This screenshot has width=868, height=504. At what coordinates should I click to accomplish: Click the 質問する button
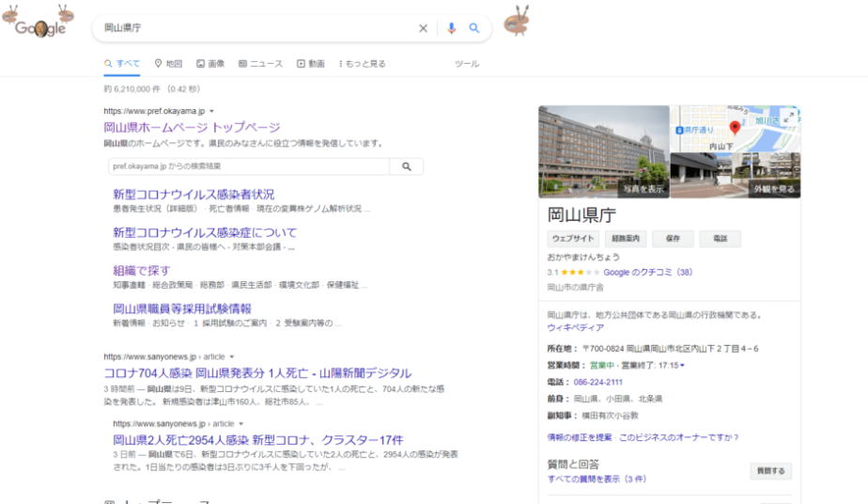(770, 471)
